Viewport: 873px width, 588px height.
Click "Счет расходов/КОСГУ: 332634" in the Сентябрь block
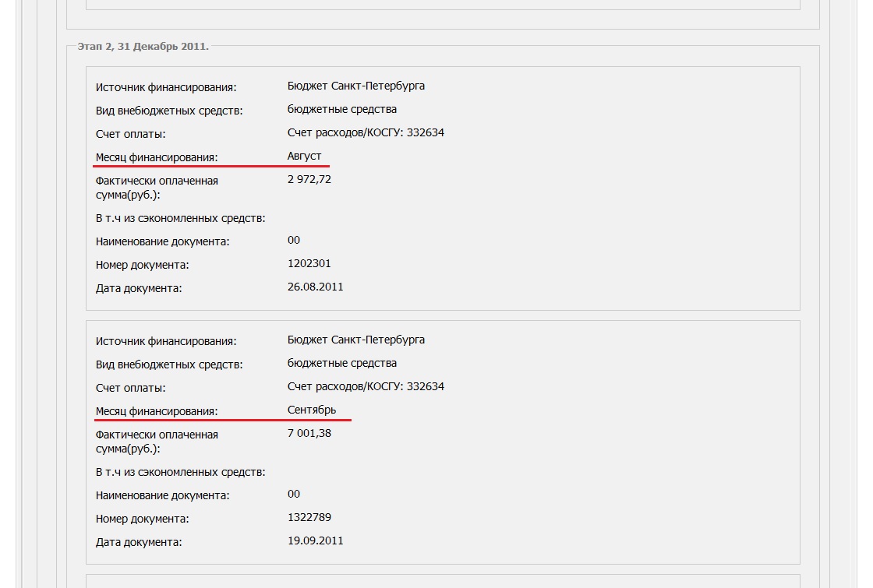(x=366, y=387)
